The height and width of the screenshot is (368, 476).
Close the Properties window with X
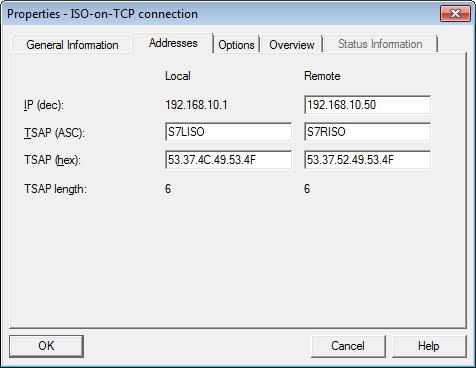click(x=455, y=13)
